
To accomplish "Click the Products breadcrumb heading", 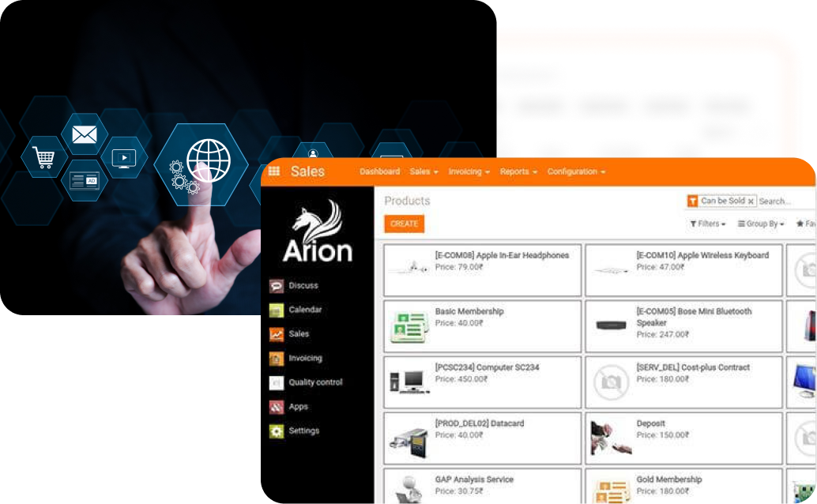I will (408, 201).
